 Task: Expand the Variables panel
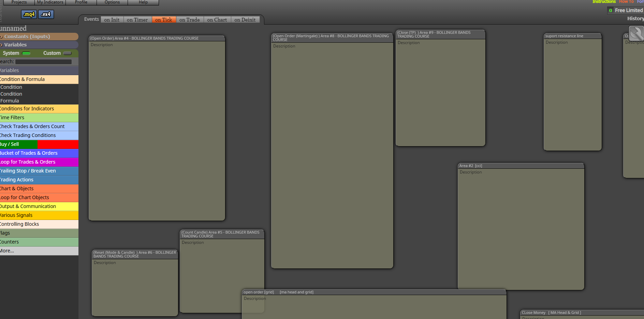pyautogui.click(x=39, y=45)
